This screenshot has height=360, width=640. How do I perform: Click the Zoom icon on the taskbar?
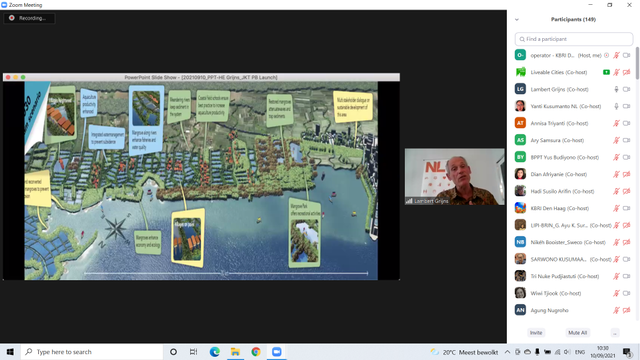277,352
